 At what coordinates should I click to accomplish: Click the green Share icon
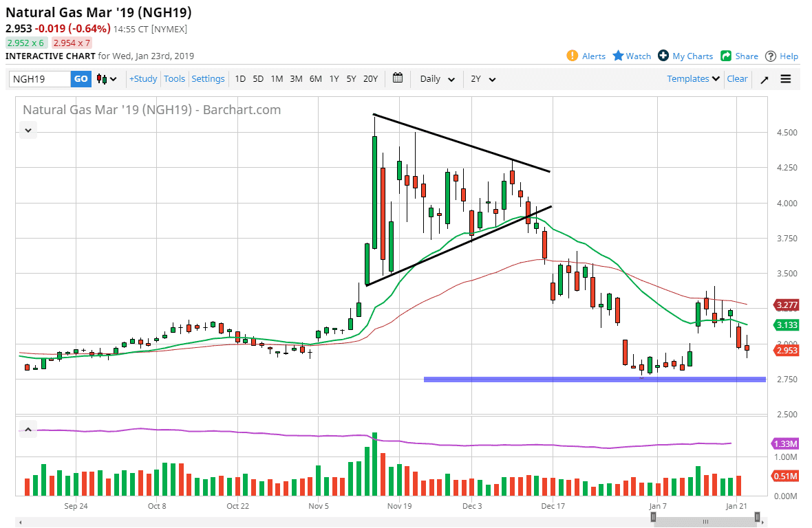[x=726, y=56]
